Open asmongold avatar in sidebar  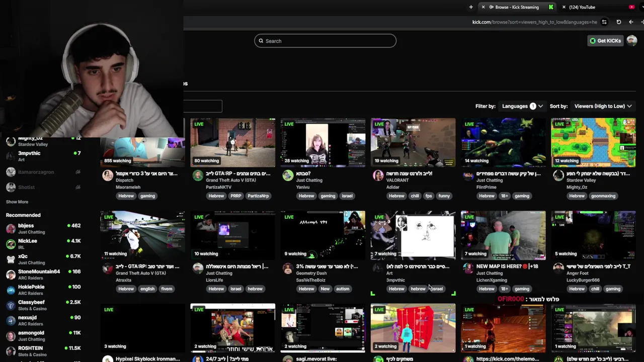11,336
